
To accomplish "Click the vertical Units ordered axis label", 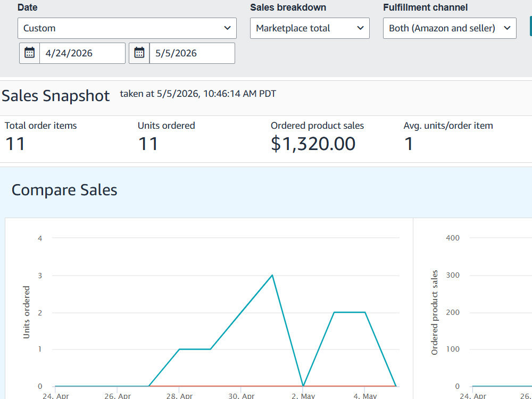I will pos(27,312).
